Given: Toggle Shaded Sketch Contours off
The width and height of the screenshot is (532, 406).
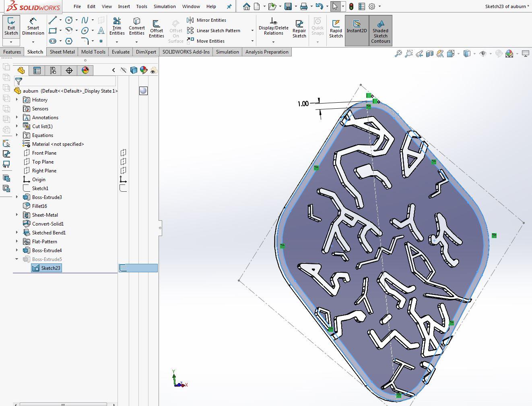Looking at the screenshot, I should tap(380, 30).
